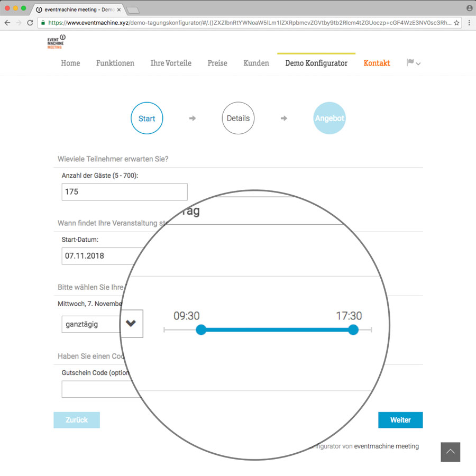Select the Details step circle
This screenshot has width=476, height=476.
pos(238,118)
